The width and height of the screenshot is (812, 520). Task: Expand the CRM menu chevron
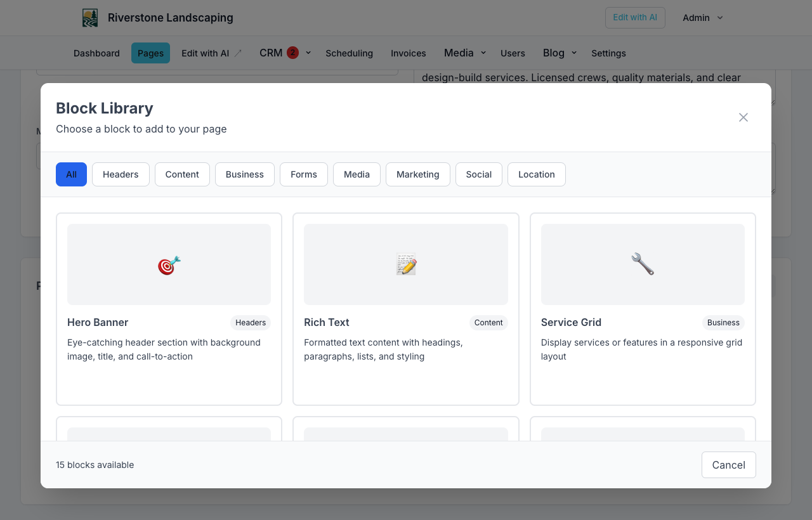pos(308,53)
